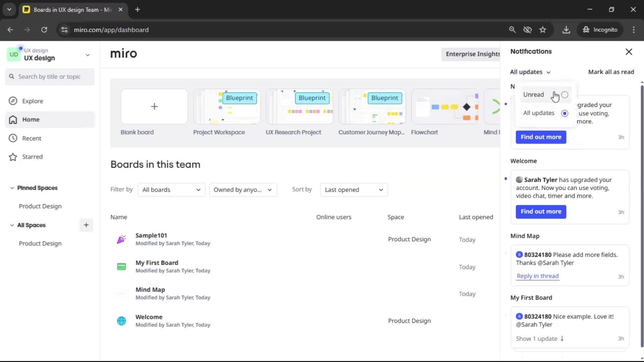Create a Blank board
This screenshot has height=362, width=644.
(154, 107)
